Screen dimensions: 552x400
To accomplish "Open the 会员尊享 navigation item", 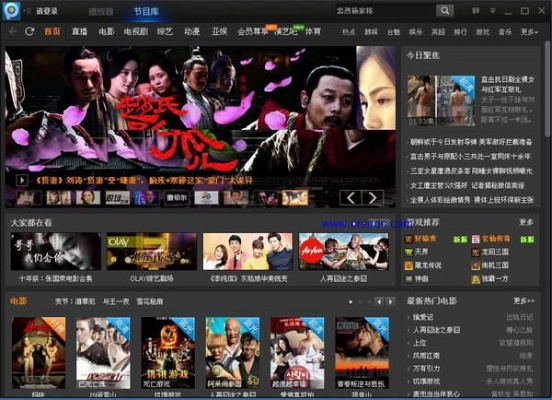I will tap(252, 31).
